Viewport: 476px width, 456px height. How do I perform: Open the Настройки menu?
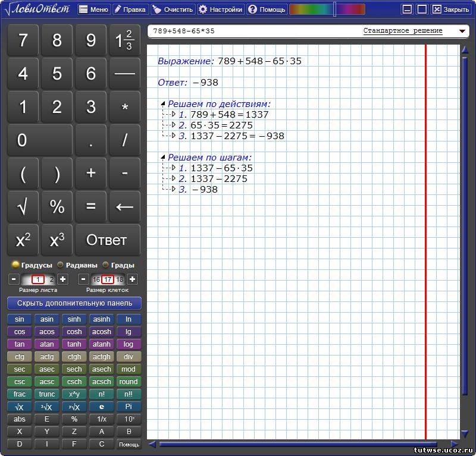[x=220, y=10]
